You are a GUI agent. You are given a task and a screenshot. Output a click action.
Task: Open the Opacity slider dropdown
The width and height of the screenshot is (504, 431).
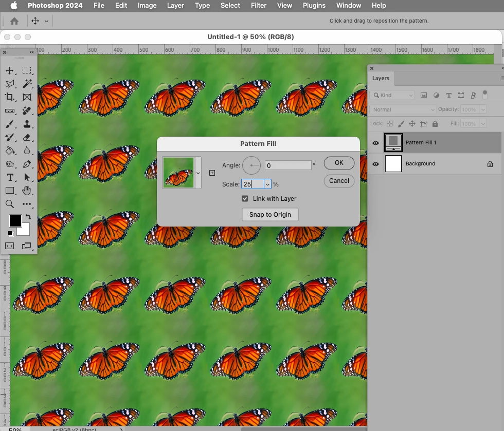483,109
